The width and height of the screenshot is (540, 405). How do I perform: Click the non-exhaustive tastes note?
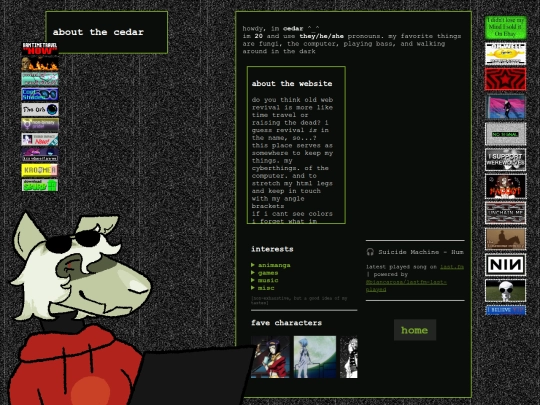coord(299,300)
